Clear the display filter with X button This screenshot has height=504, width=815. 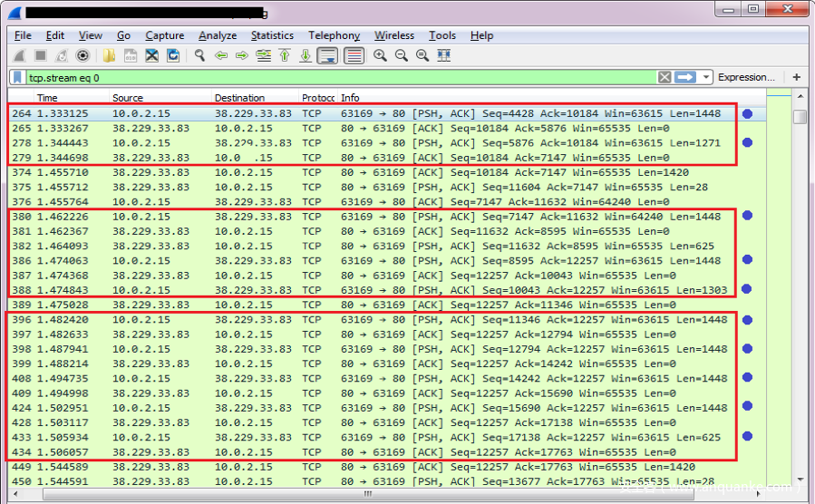coord(665,78)
